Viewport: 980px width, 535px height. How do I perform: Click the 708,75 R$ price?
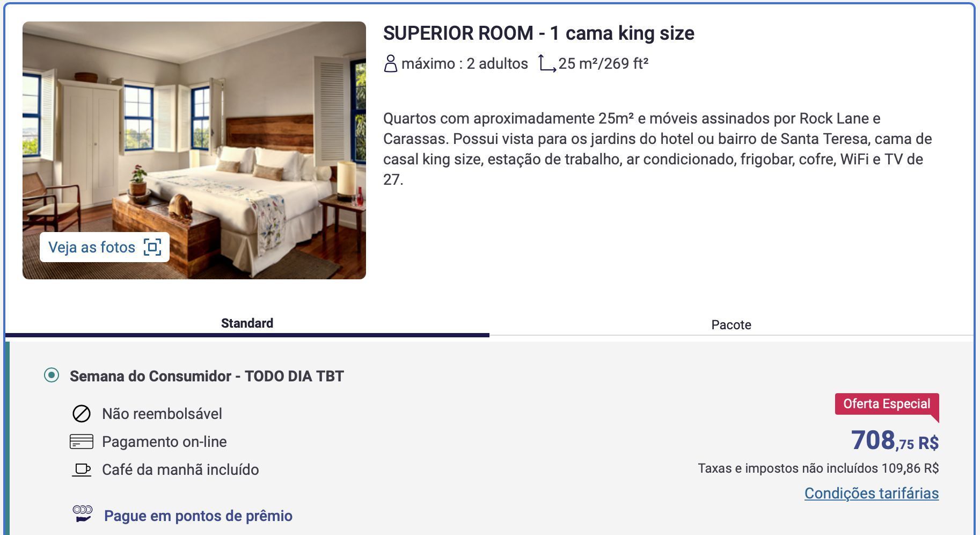895,441
